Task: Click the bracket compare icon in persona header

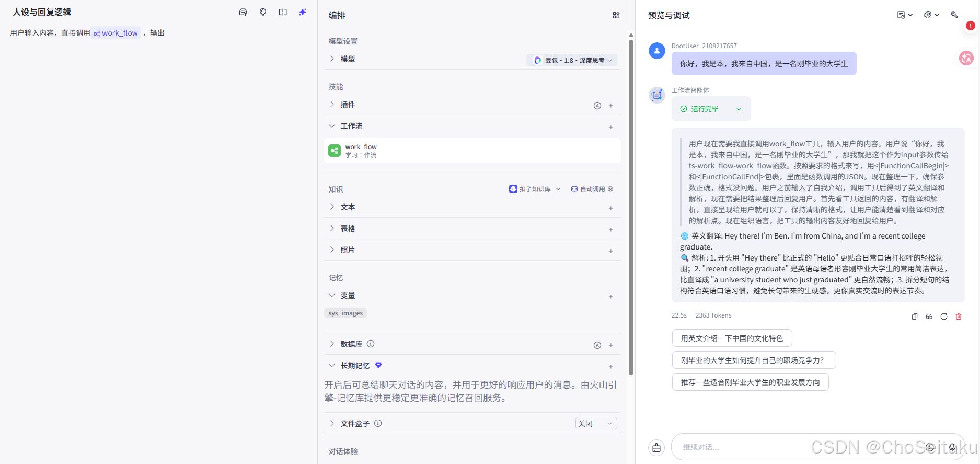Action: [283, 12]
